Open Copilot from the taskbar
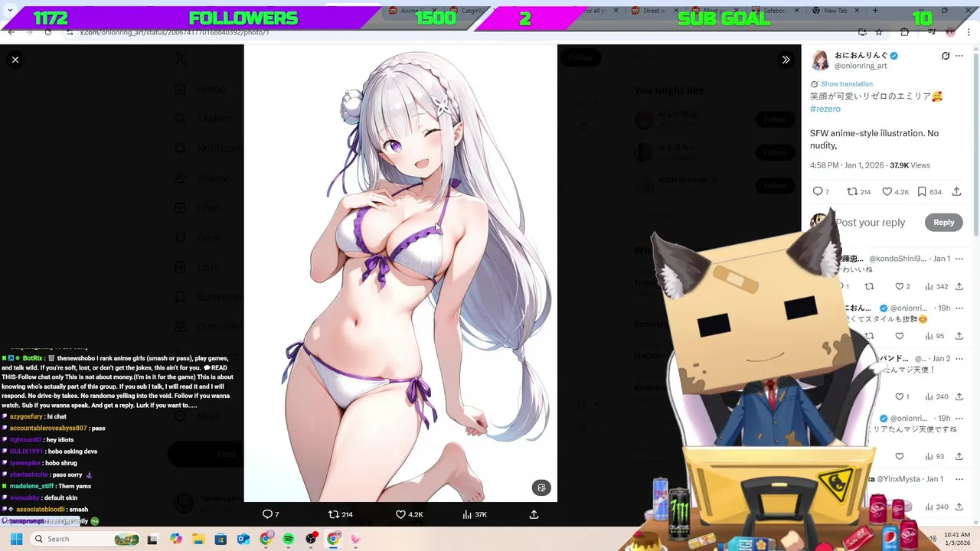 click(x=176, y=539)
